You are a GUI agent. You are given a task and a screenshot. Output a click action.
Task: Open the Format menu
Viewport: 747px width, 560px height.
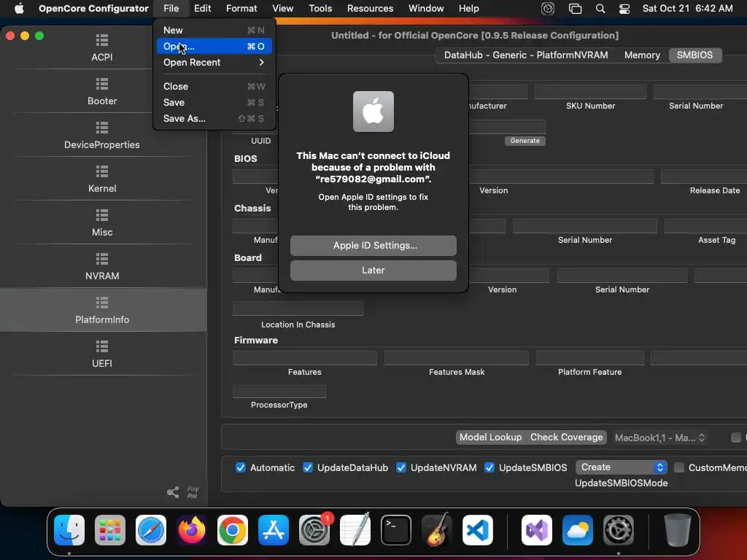pyautogui.click(x=241, y=8)
